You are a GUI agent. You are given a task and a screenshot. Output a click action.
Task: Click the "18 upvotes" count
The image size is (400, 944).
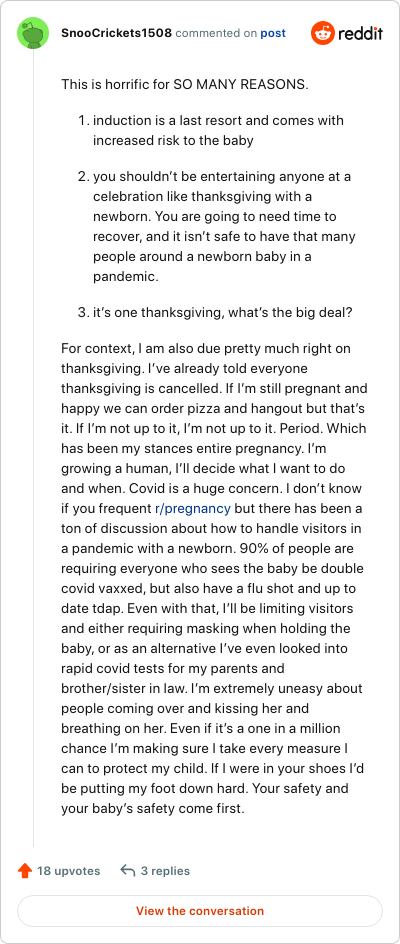[x=69, y=871]
